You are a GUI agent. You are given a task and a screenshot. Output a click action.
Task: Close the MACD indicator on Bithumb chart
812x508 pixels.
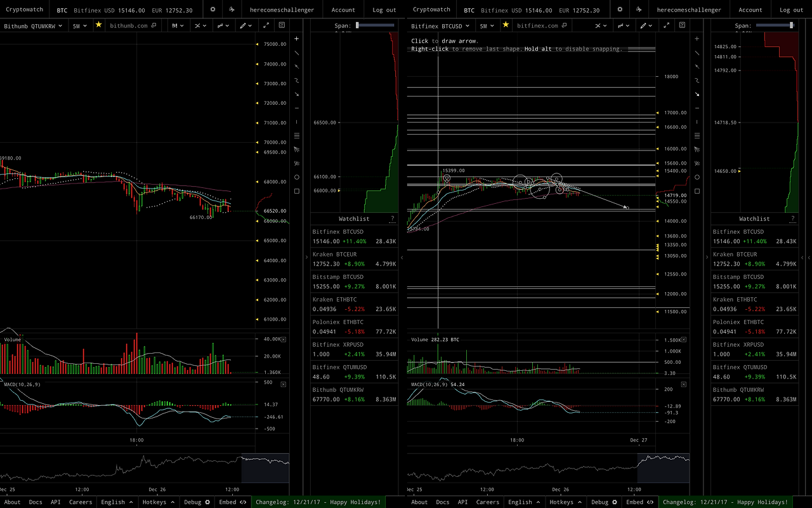coord(283,384)
